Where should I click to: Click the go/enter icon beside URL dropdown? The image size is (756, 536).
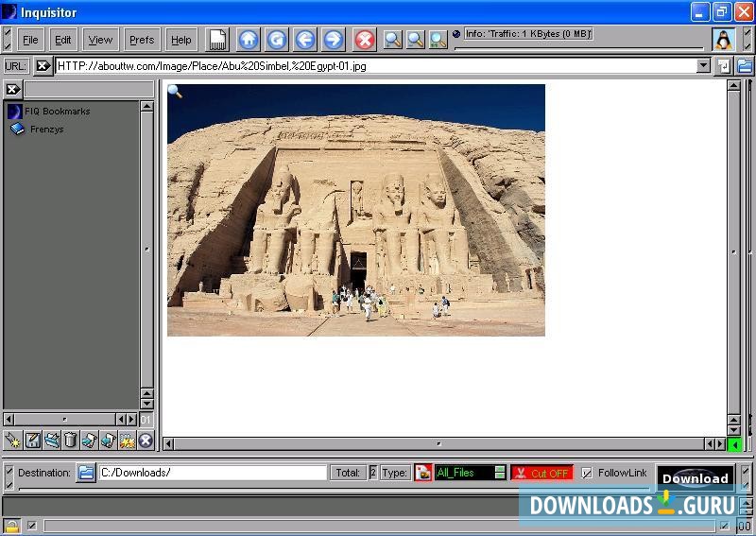[x=723, y=66]
